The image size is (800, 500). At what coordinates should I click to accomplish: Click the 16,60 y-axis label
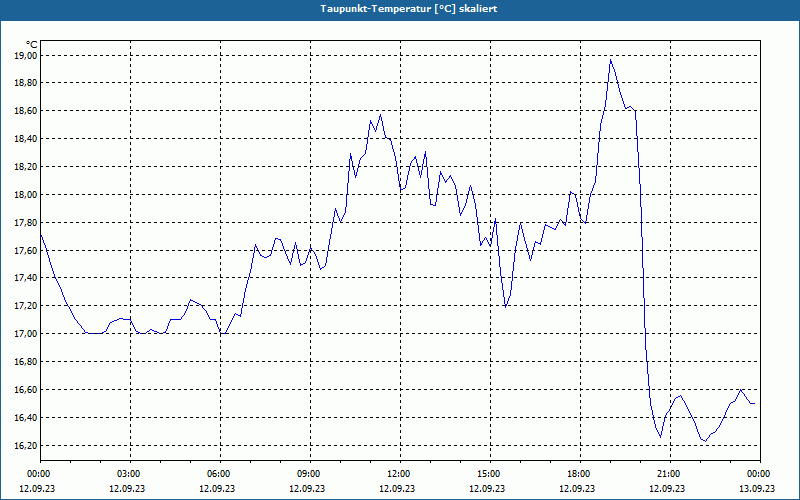click(28, 390)
